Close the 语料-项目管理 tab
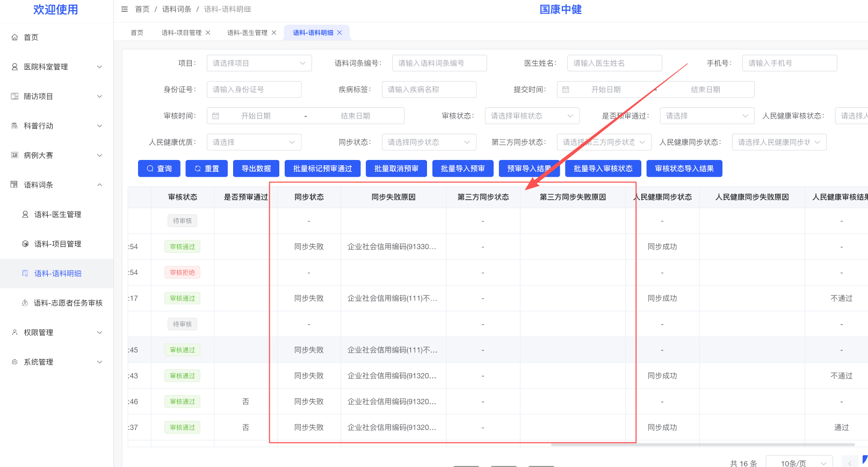This screenshot has height=467, width=868. (208, 33)
